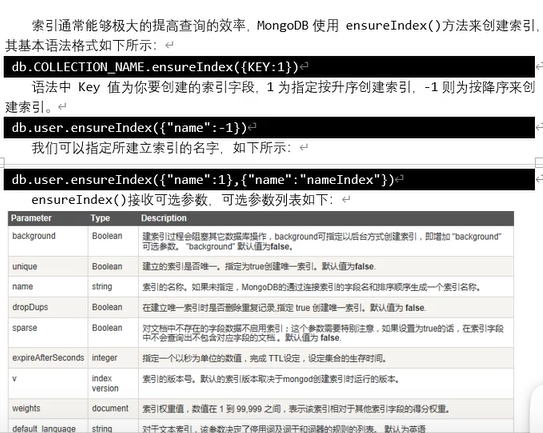Select the "v" parameter cell

point(48,383)
